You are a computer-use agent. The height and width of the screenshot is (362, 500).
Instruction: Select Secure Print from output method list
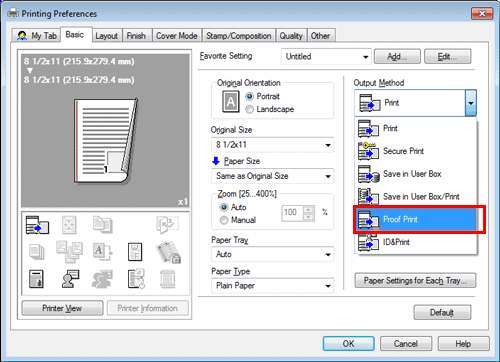coord(416,151)
